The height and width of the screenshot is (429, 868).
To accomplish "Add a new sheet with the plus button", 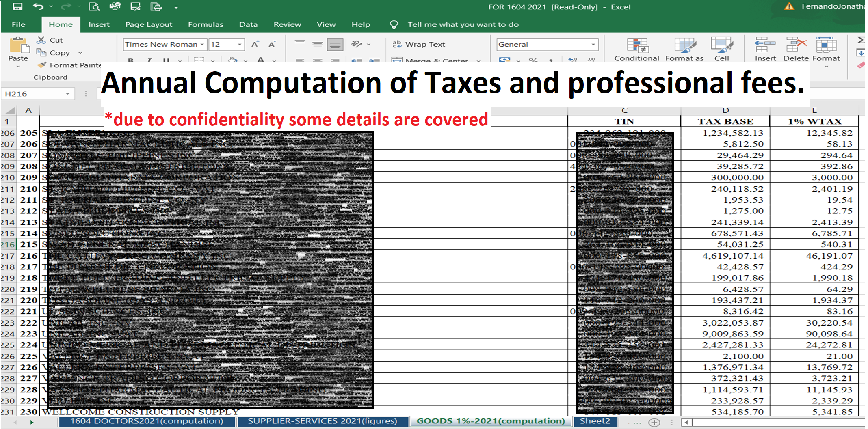I will [654, 423].
